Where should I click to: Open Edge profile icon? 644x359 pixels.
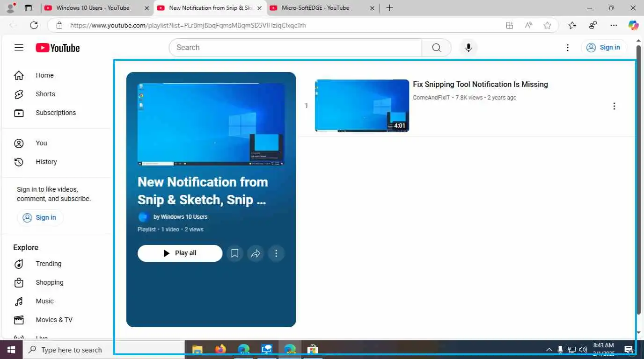point(10,8)
